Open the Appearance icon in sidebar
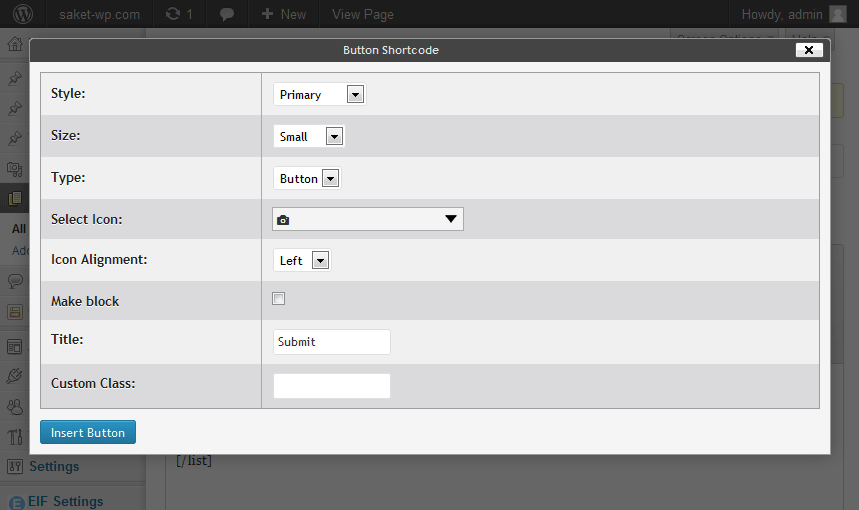859x510 pixels. (15, 347)
